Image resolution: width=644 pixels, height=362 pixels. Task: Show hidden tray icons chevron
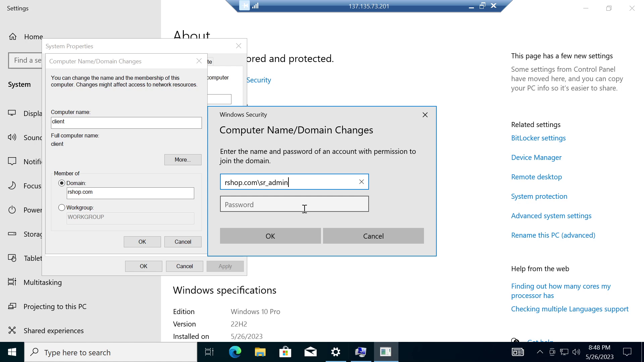coord(540,352)
